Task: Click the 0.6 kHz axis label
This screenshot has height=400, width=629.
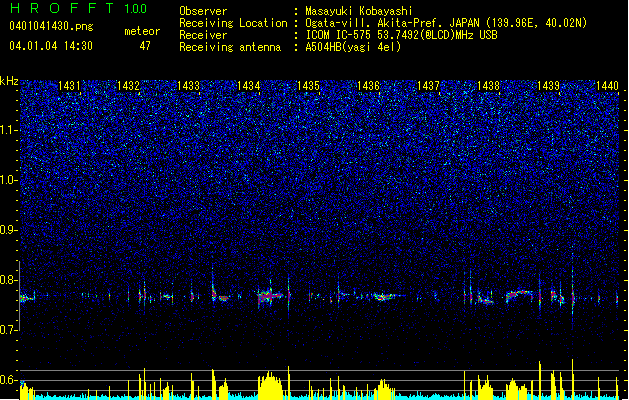Action: [9, 380]
